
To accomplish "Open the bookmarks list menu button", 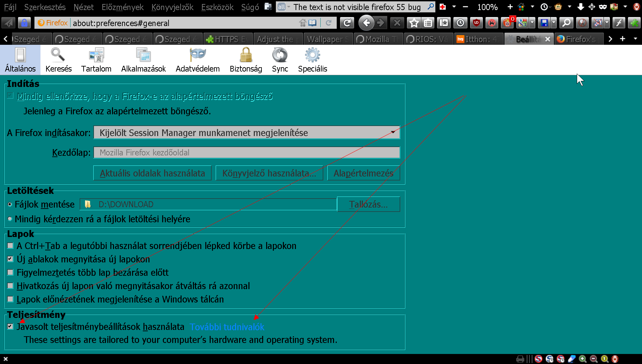I will [428, 23].
